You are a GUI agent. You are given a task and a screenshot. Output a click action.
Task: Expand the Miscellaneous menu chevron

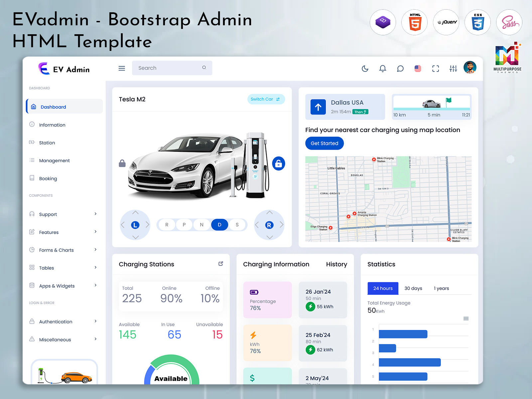click(x=95, y=339)
